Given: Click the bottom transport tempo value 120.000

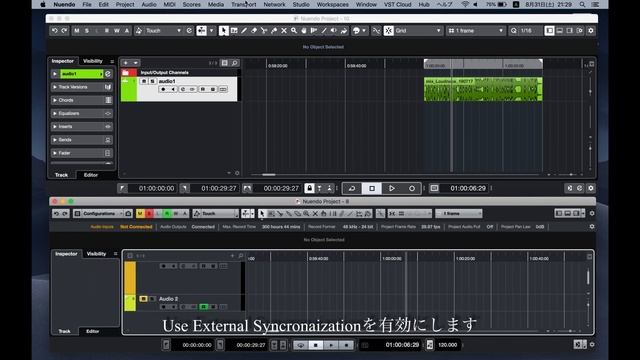Looking at the screenshot, I should (x=447, y=345).
